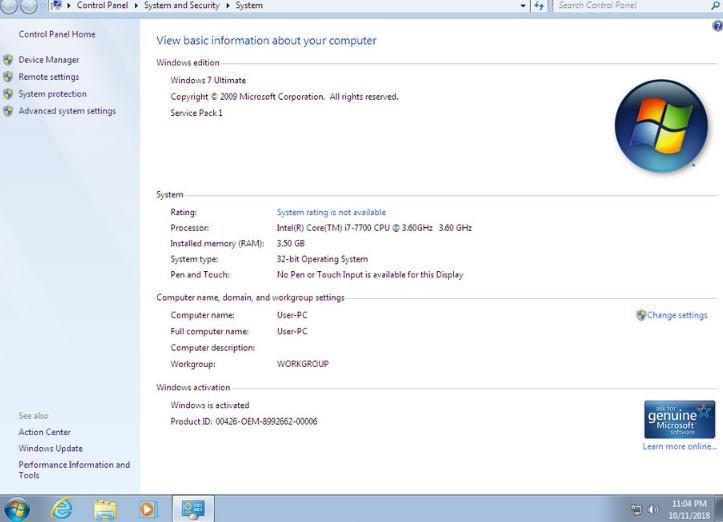Expand the arrow after System and Security breadcrumb
The image size is (723, 522).
(228, 6)
